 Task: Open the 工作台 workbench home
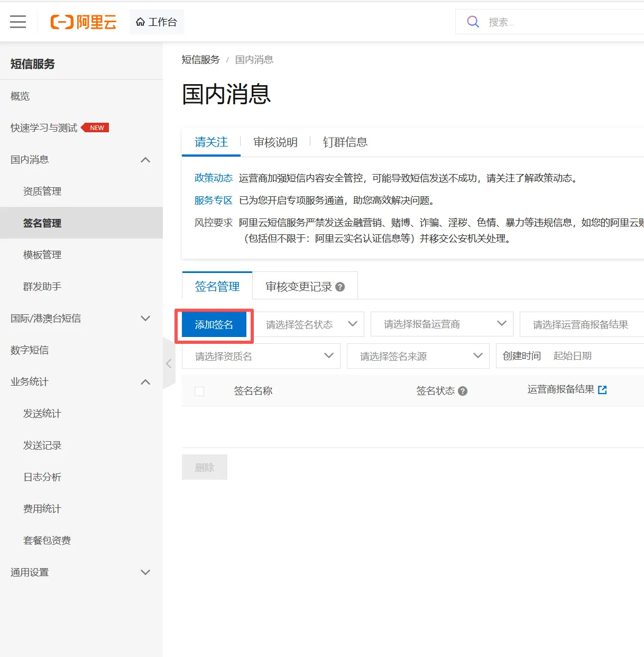pos(157,22)
